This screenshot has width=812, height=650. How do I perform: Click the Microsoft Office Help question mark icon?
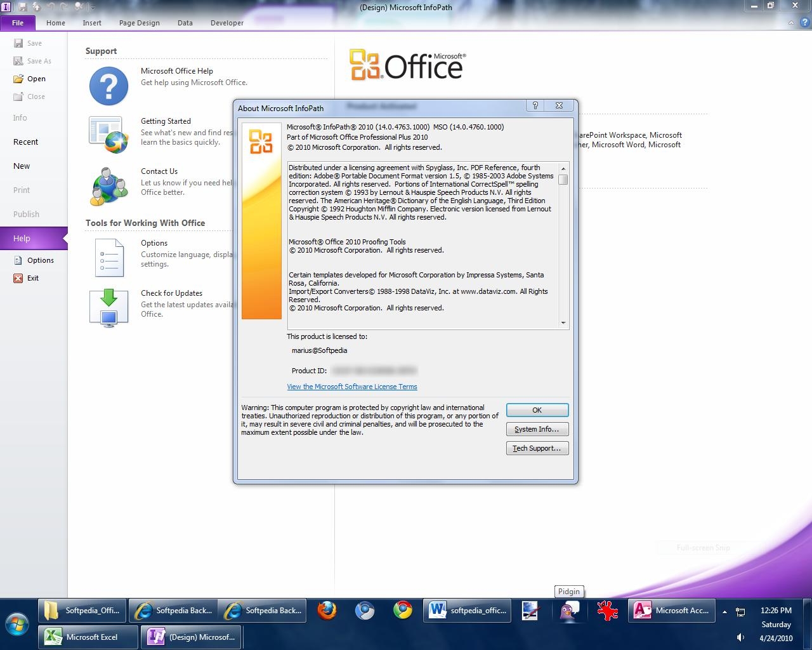[108, 86]
